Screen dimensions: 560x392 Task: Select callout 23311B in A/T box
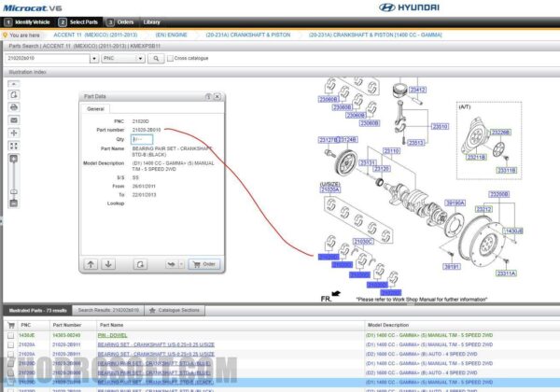pyautogui.click(x=507, y=170)
